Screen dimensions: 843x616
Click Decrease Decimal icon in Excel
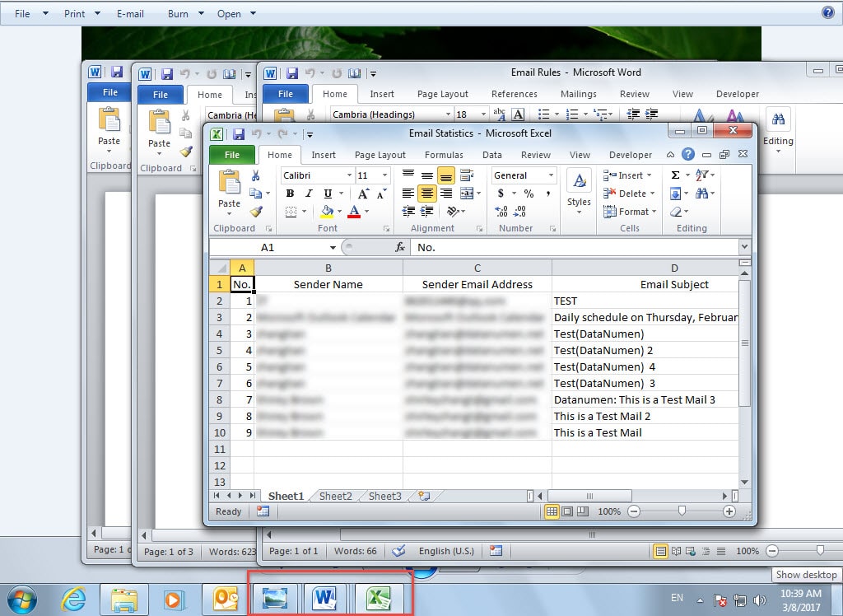coord(520,212)
